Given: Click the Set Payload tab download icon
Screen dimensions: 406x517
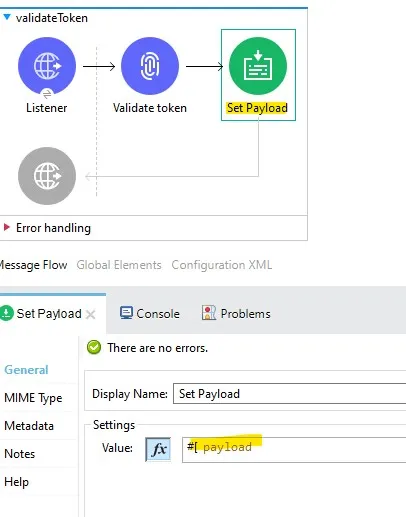Looking at the screenshot, I should coord(6,313).
